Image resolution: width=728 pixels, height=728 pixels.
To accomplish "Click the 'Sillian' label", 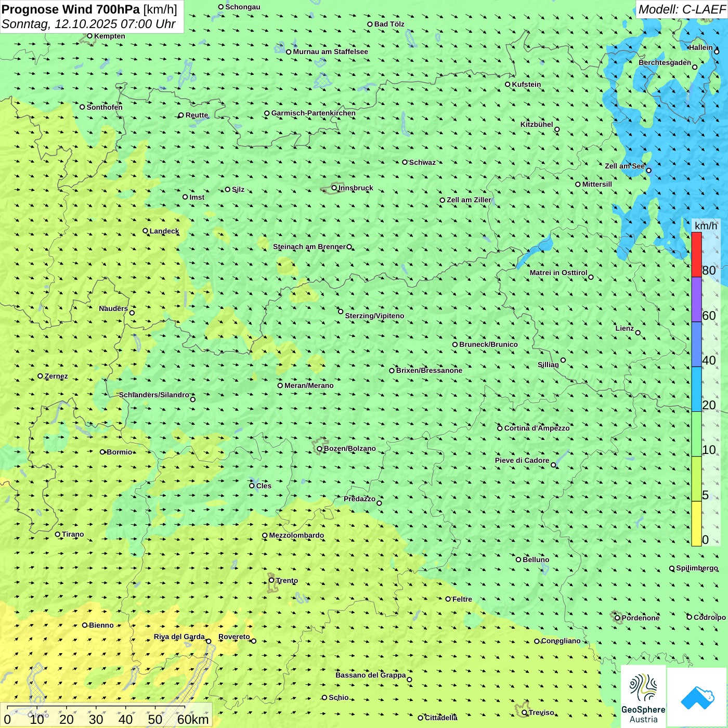I will click(548, 365).
